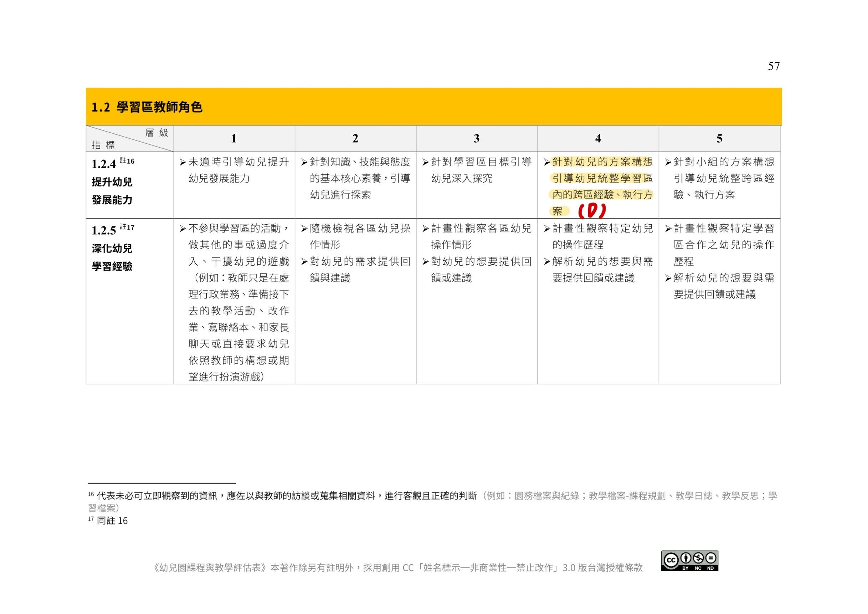Viewport: 868px width, 614px height.
Task: Click the 層級 / 指標 diagonal header cell
Action: coord(130,139)
